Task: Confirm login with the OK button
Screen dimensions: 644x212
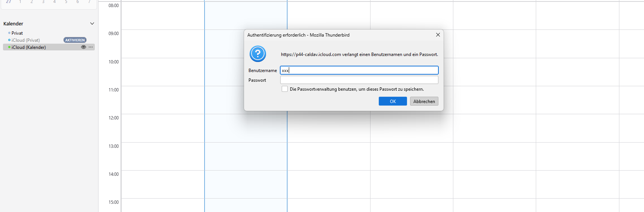Action: point(393,101)
